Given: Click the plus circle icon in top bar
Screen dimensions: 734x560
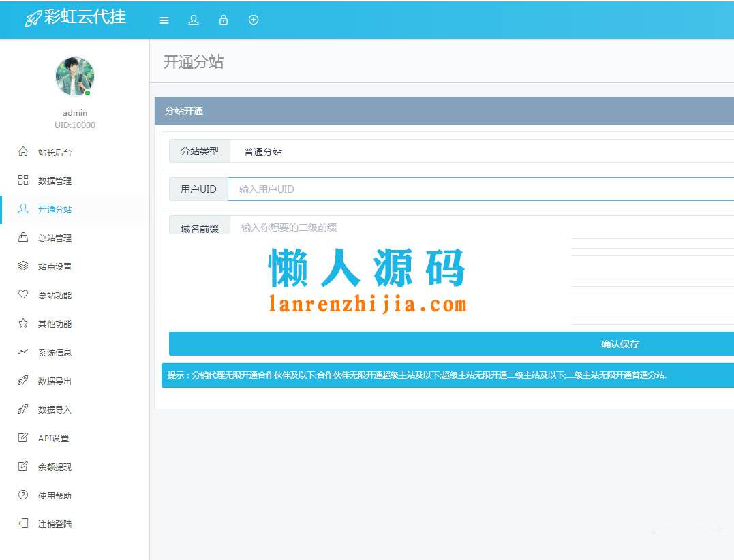Looking at the screenshot, I should tap(253, 20).
